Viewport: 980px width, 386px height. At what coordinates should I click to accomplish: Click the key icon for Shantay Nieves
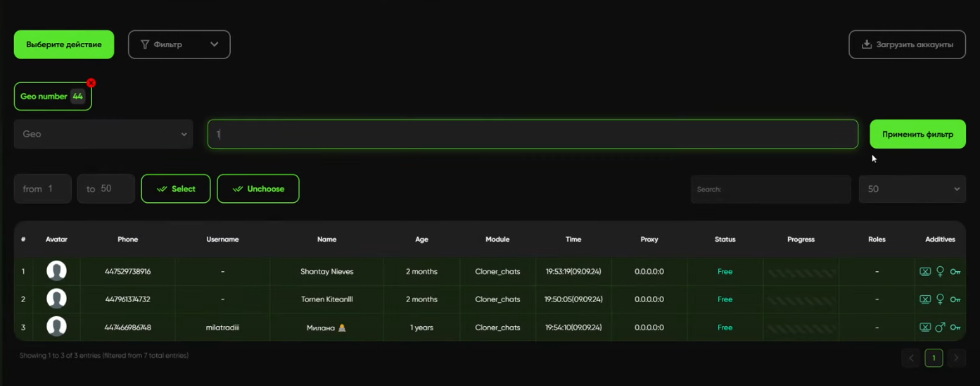pyautogui.click(x=955, y=272)
